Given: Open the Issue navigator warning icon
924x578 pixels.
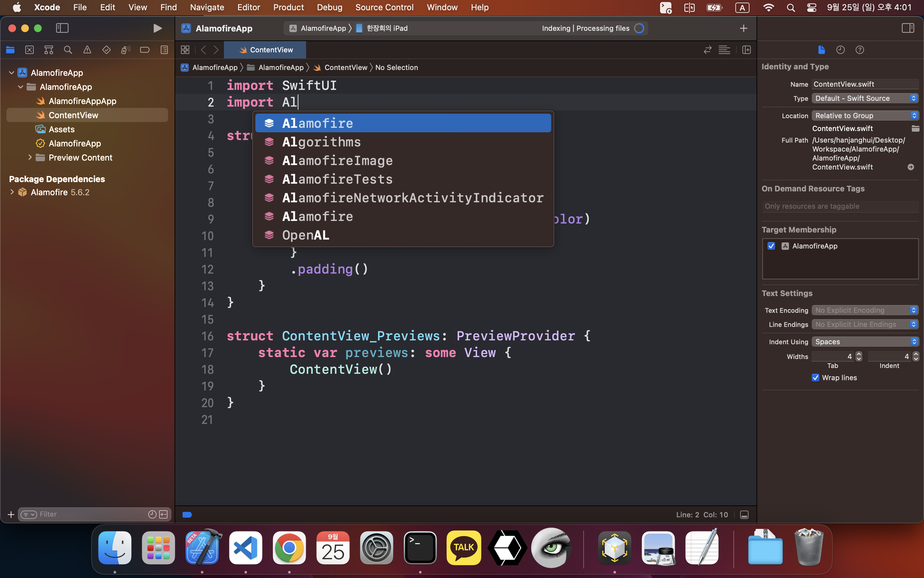Looking at the screenshot, I should [x=87, y=50].
